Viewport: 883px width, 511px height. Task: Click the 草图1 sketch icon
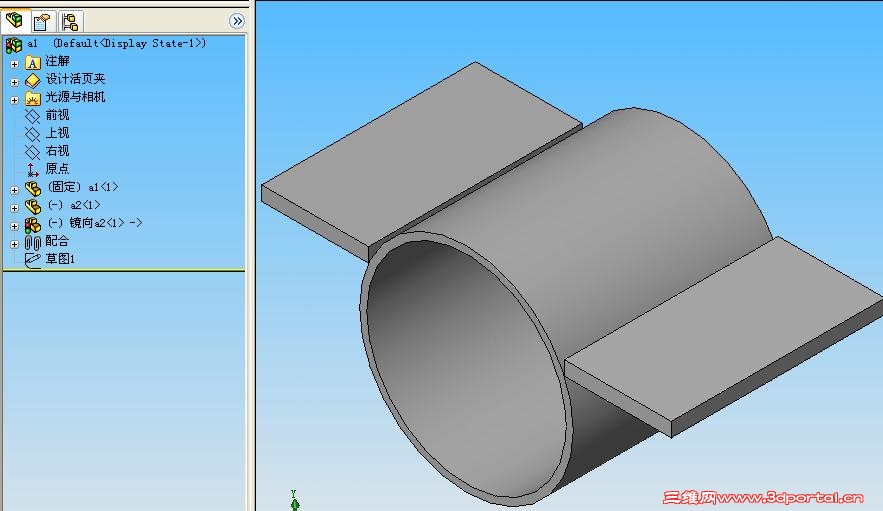(x=33, y=260)
